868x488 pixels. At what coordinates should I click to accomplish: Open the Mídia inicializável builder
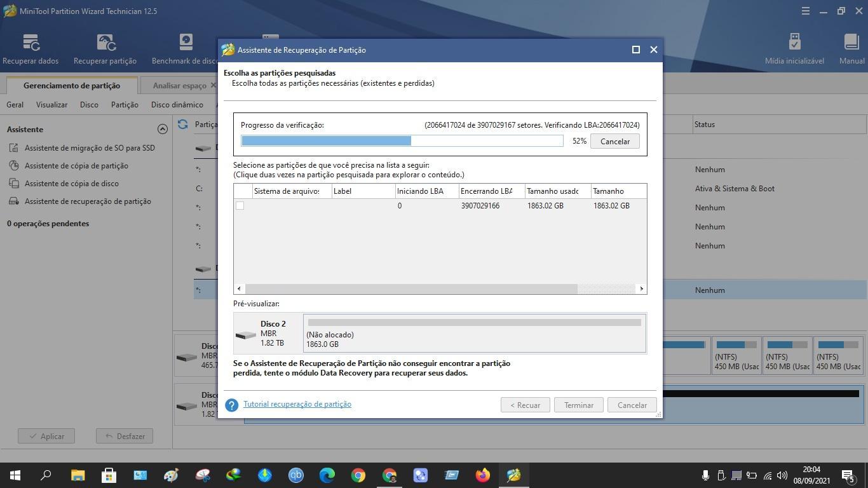[794, 50]
